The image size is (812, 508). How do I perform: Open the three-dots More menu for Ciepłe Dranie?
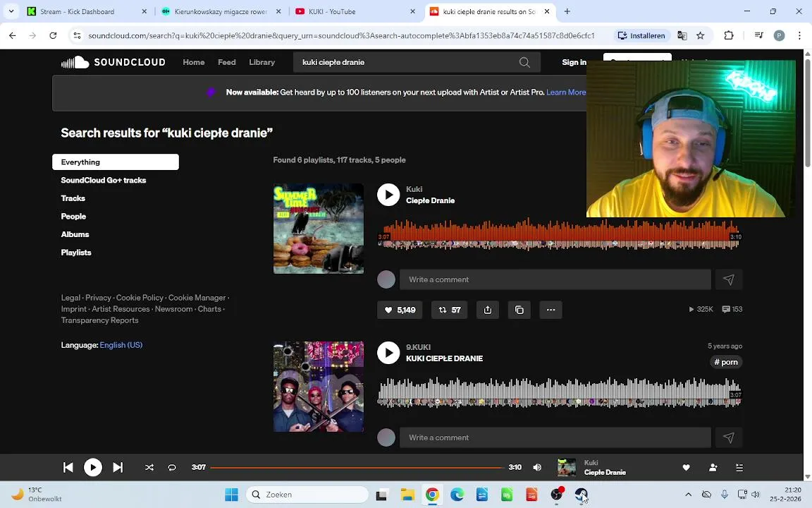tap(551, 310)
